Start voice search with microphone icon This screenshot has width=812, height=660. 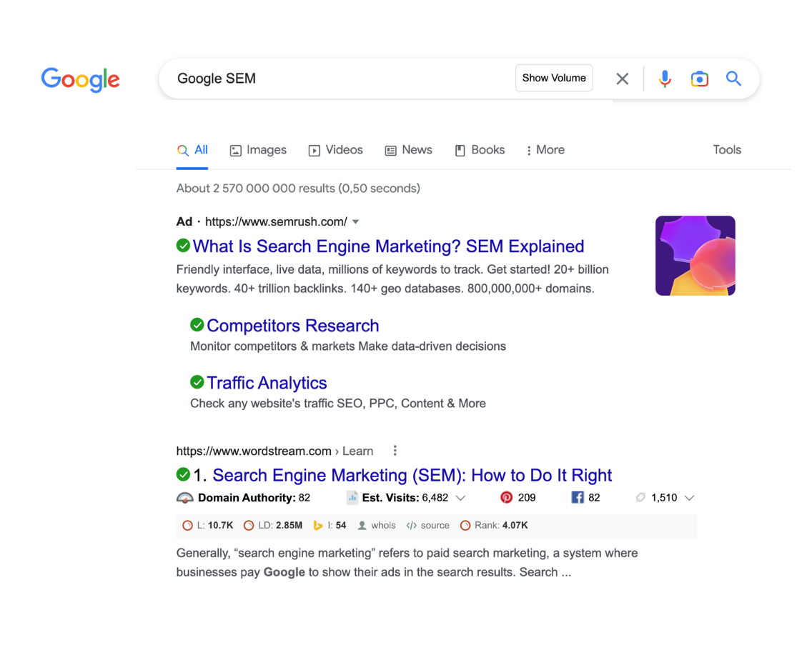[665, 79]
